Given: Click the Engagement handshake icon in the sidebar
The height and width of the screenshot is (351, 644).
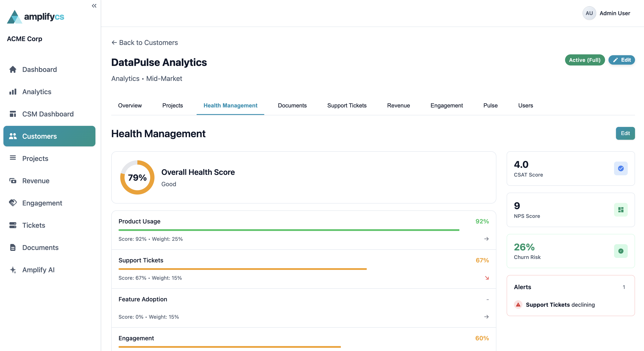Looking at the screenshot, I should point(13,203).
